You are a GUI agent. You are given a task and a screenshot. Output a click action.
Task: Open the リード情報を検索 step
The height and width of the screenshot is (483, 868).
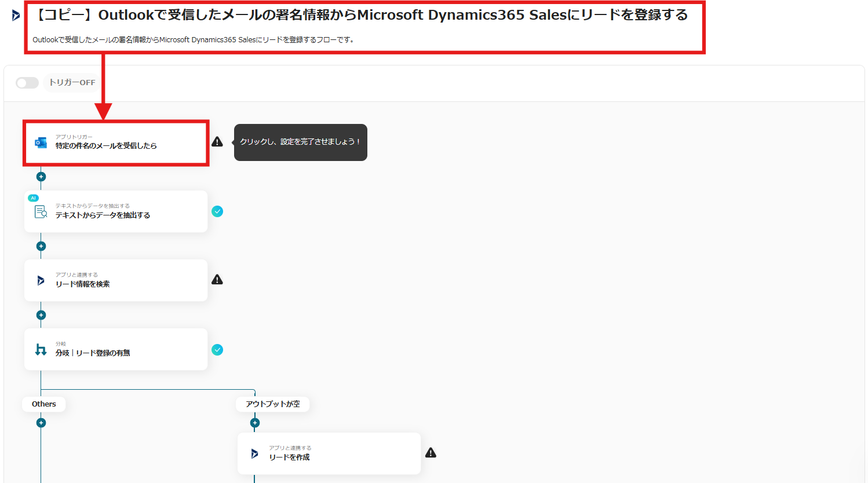click(116, 280)
